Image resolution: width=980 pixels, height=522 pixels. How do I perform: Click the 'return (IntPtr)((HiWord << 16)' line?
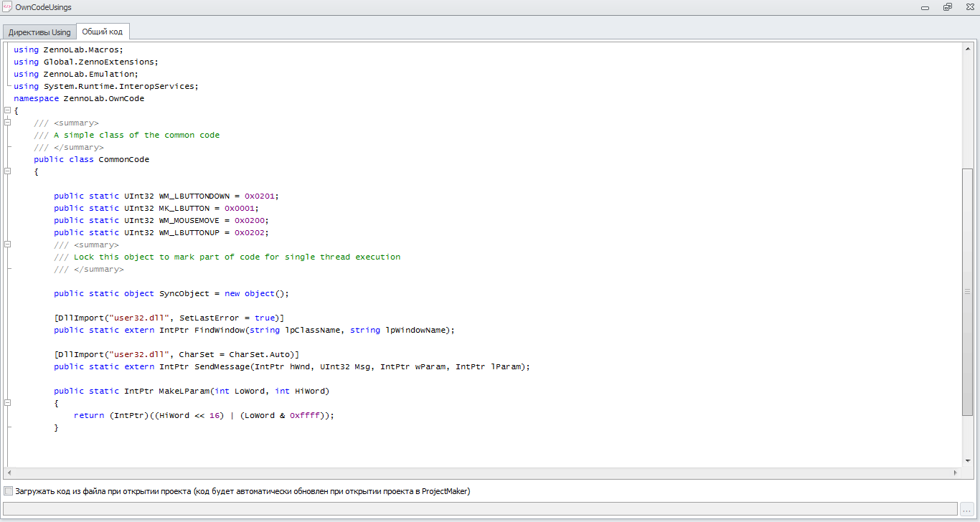point(204,415)
